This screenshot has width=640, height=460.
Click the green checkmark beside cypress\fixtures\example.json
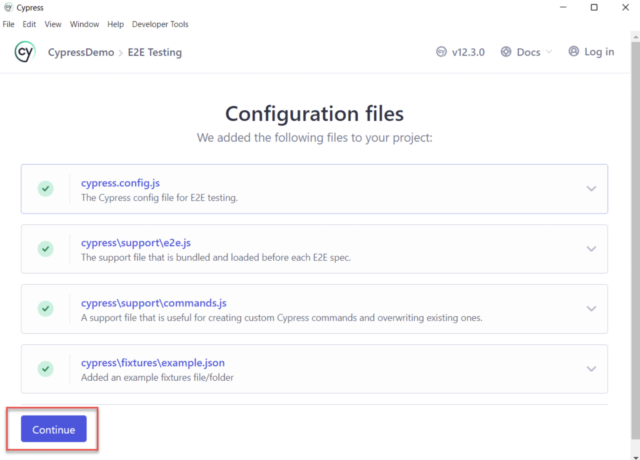point(45,369)
